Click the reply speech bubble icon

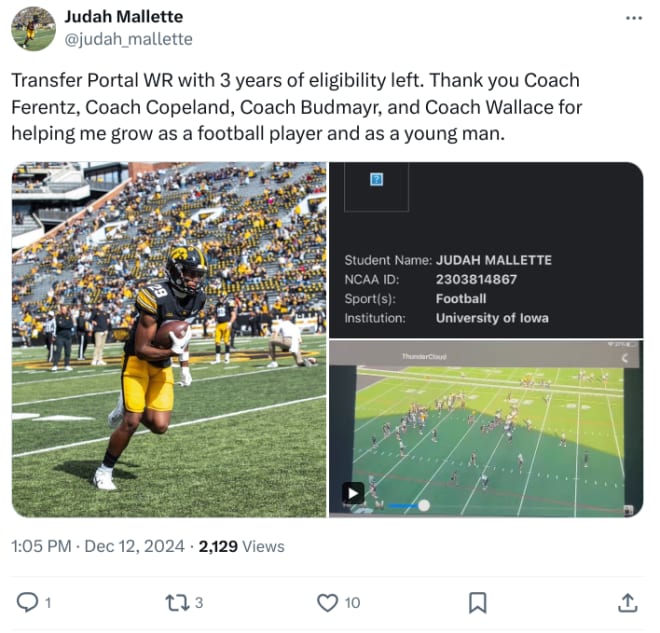click(x=27, y=602)
